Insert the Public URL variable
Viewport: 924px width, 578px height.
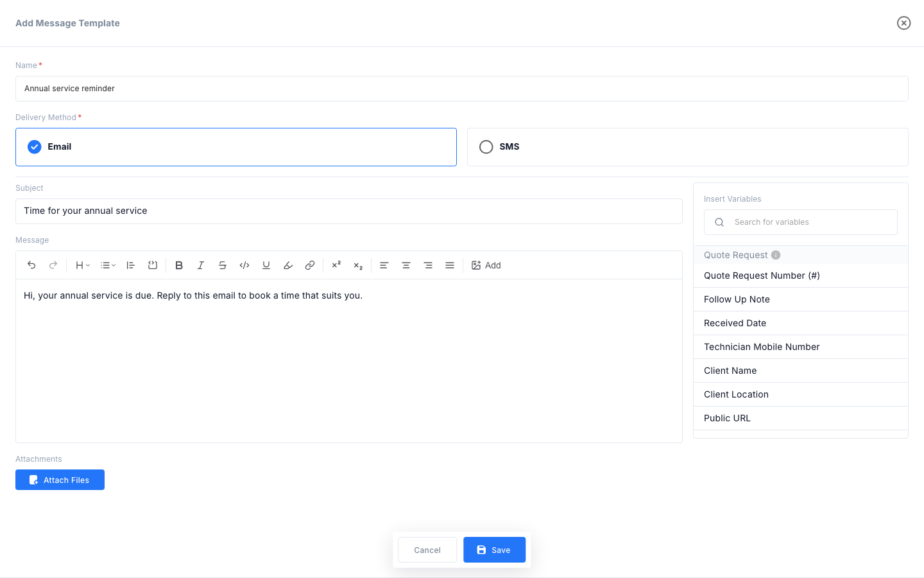pyautogui.click(x=801, y=418)
